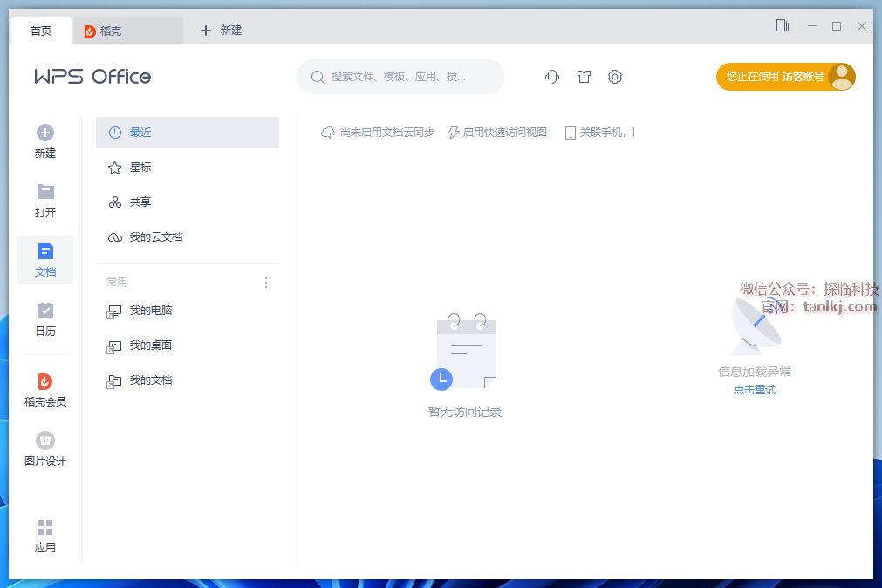Click 尚未启用文档云同步 link
The height and width of the screenshot is (588, 882).
pos(387,133)
